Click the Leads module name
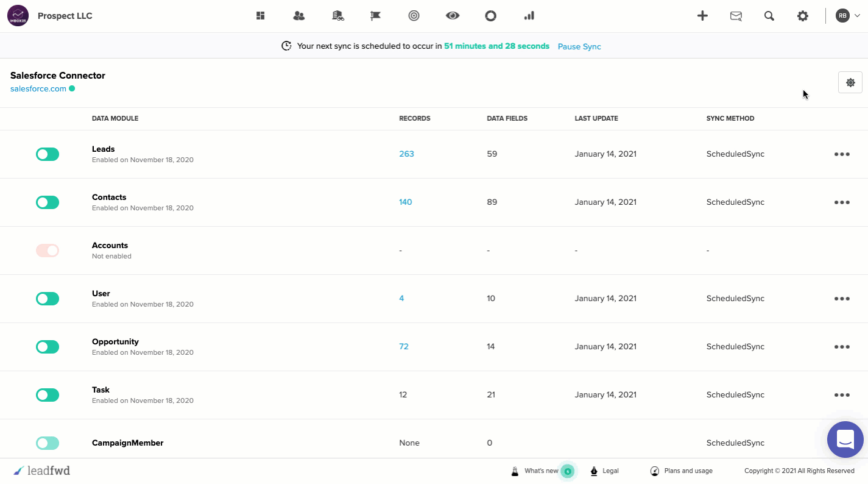The height and width of the screenshot is (484, 868). pyautogui.click(x=104, y=149)
